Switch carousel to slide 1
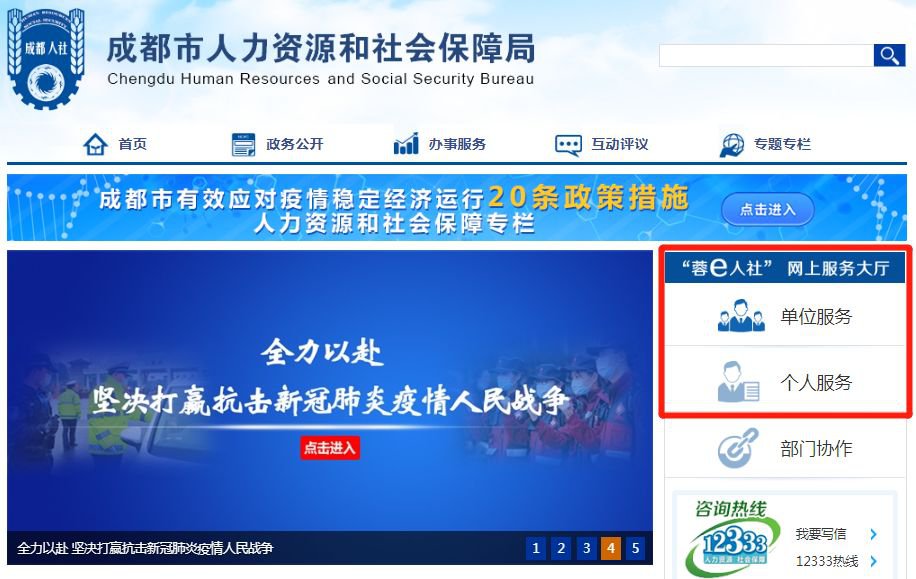916x579 pixels. pyautogui.click(x=536, y=548)
